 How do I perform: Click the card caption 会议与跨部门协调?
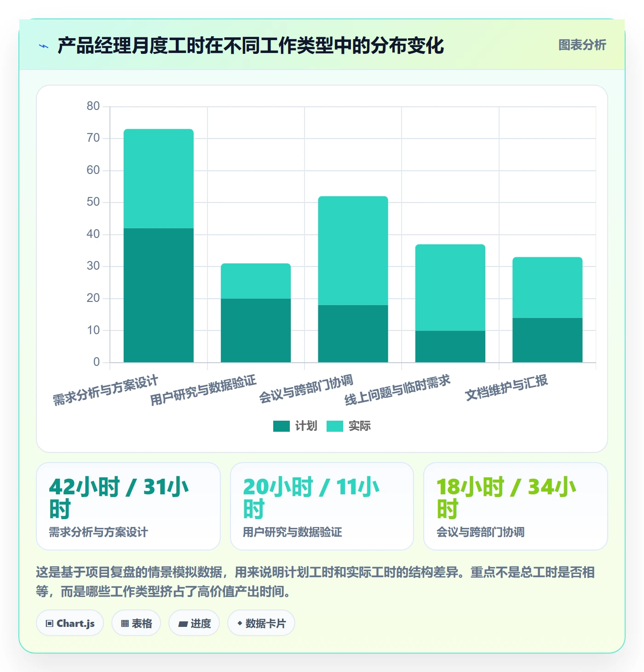481,532
